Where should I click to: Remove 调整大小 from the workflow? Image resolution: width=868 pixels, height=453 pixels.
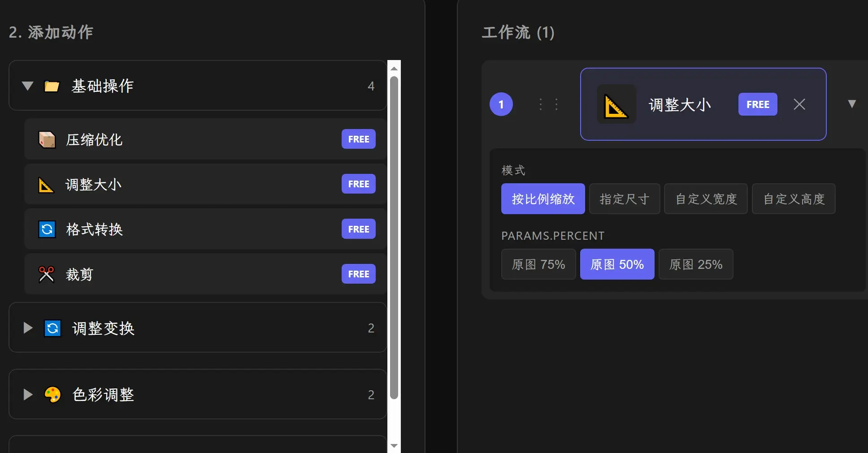[799, 104]
